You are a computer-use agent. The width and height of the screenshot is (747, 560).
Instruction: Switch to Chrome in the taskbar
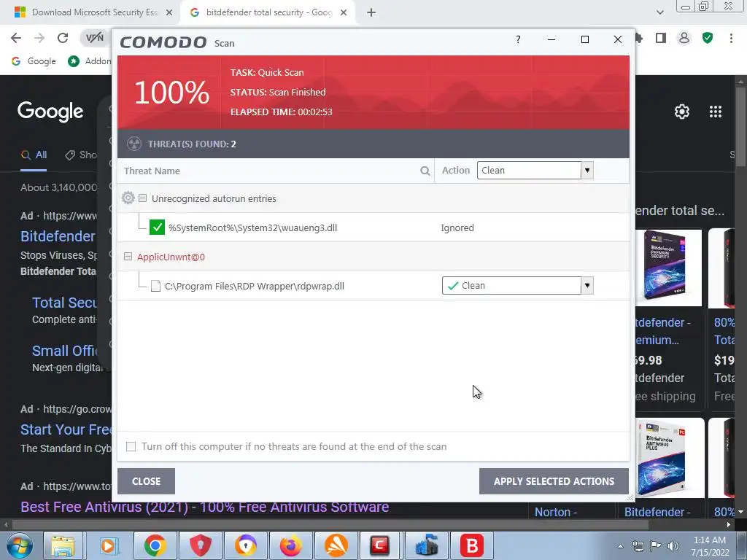155,545
